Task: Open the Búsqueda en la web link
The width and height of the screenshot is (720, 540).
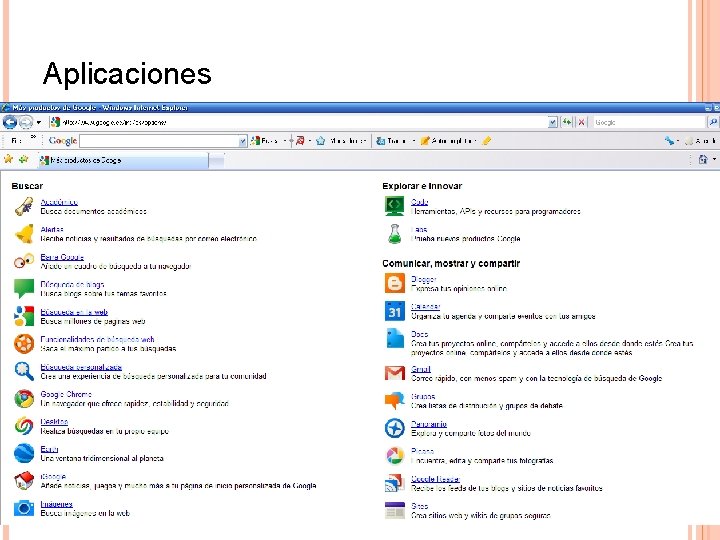Action: [x=74, y=312]
